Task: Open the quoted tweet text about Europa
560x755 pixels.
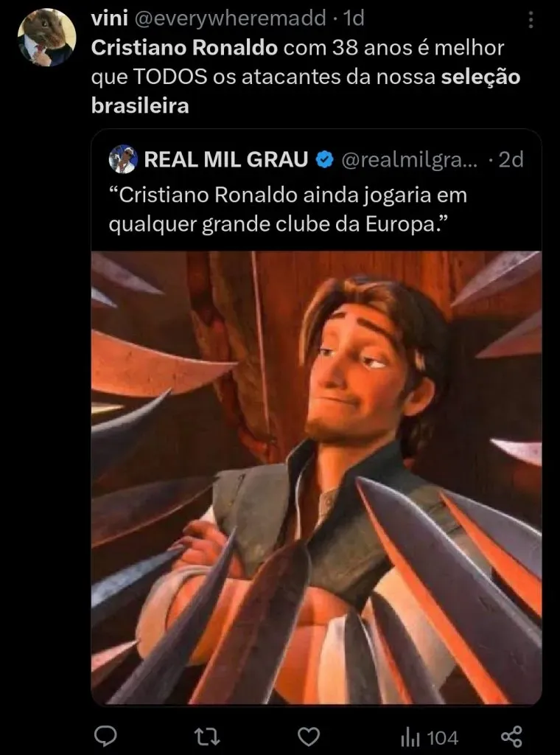Action: click(x=287, y=209)
